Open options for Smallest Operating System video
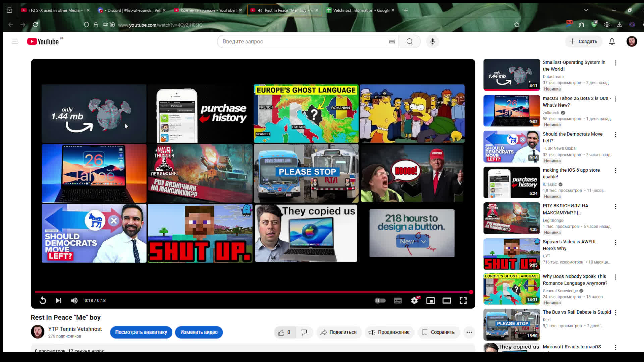This screenshot has height=362, width=644. pyautogui.click(x=615, y=63)
